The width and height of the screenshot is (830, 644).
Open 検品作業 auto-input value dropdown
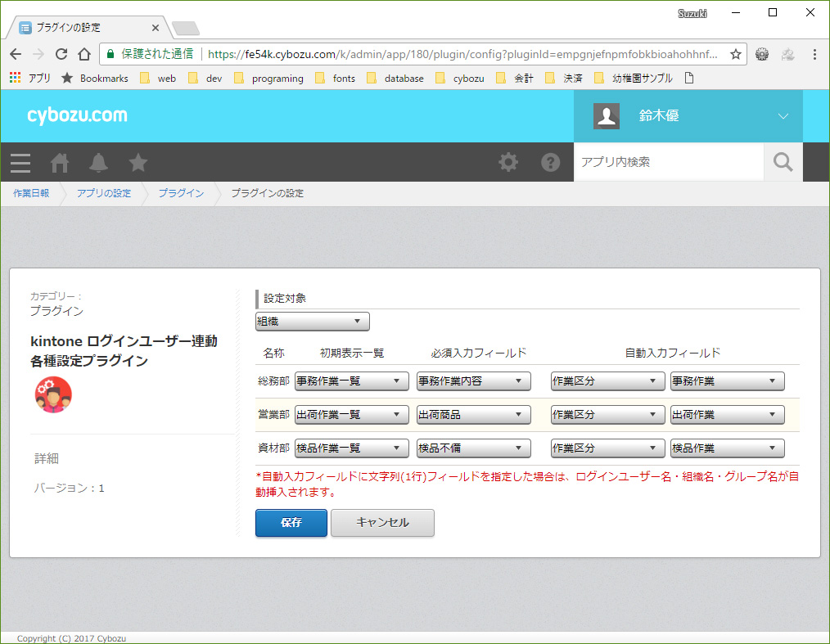[728, 448]
